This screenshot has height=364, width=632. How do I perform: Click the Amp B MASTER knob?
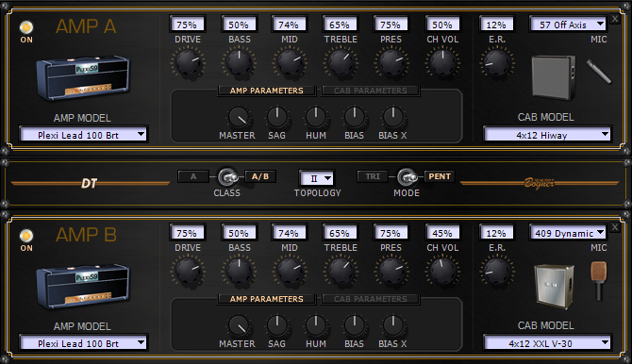coord(239,325)
